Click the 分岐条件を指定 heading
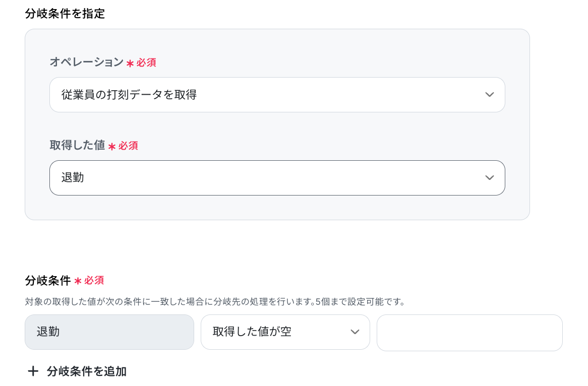 (65, 14)
